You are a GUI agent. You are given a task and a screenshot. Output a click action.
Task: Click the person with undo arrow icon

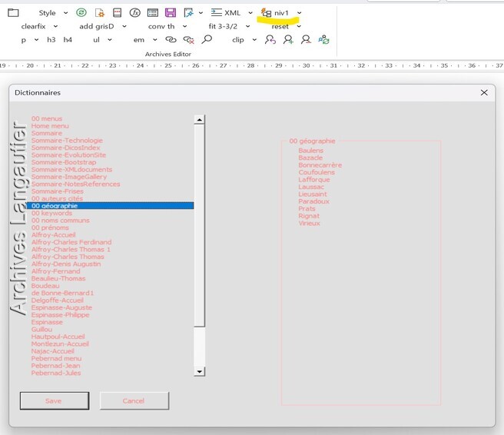click(270, 39)
